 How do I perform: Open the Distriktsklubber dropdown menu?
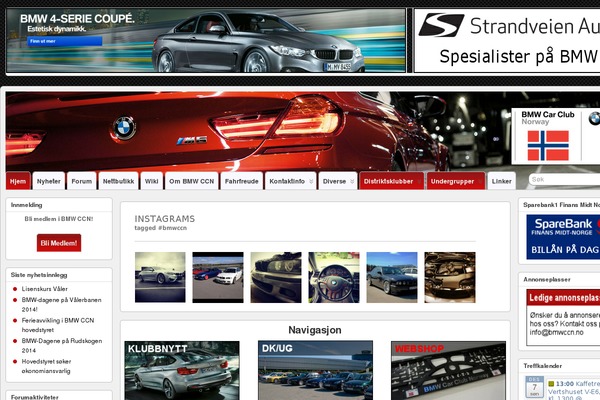tap(392, 181)
